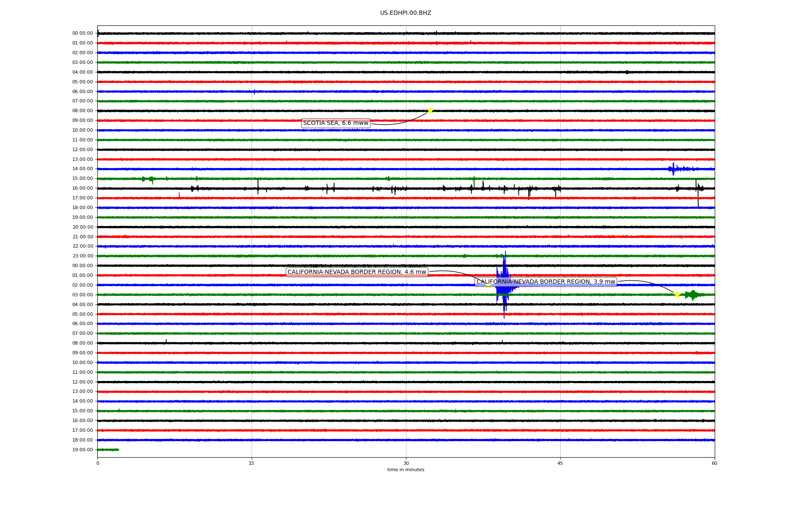Click the yellow star for the 3.9 mw event
Image resolution: width=812 pixels, height=508 pixels.
coord(677,295)
